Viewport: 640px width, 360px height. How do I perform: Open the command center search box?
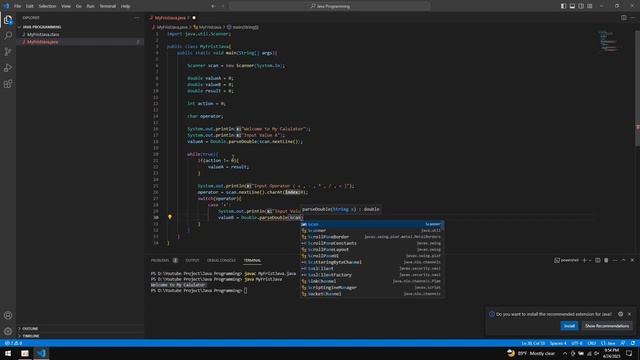tap(330, 6)
